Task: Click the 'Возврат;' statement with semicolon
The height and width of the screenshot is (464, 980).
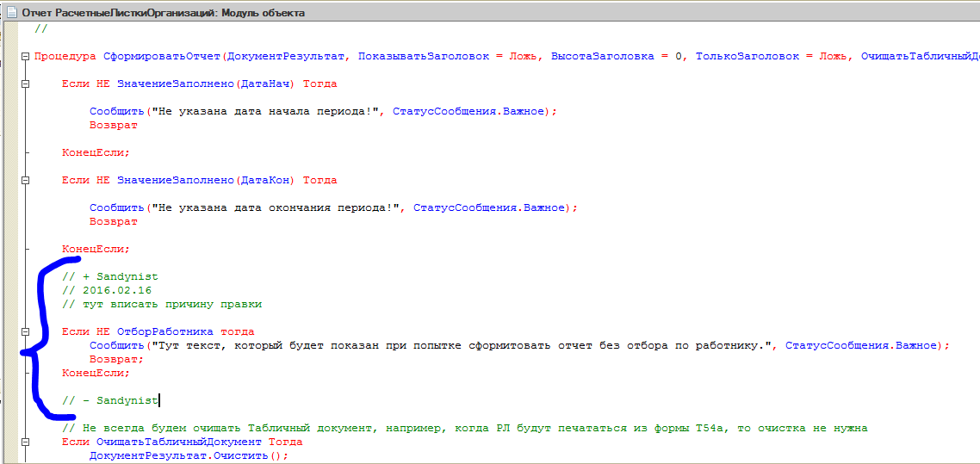Action: pyautogui.click(x=117, y=359)
